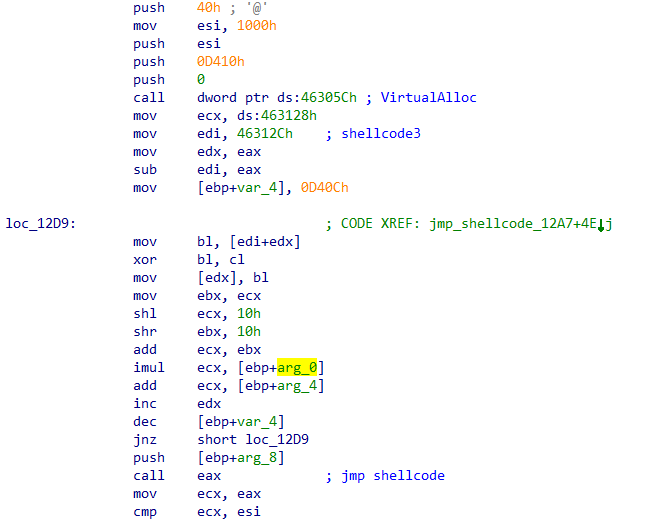Click the down arrow in the xref
The height and width of the screenshot is (522, 645).
point(601,225)
